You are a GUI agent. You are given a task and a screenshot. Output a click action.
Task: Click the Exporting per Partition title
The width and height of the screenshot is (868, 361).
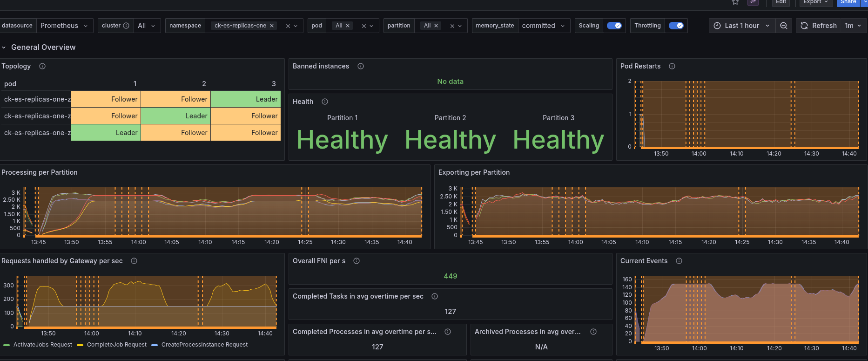(474, 172)
